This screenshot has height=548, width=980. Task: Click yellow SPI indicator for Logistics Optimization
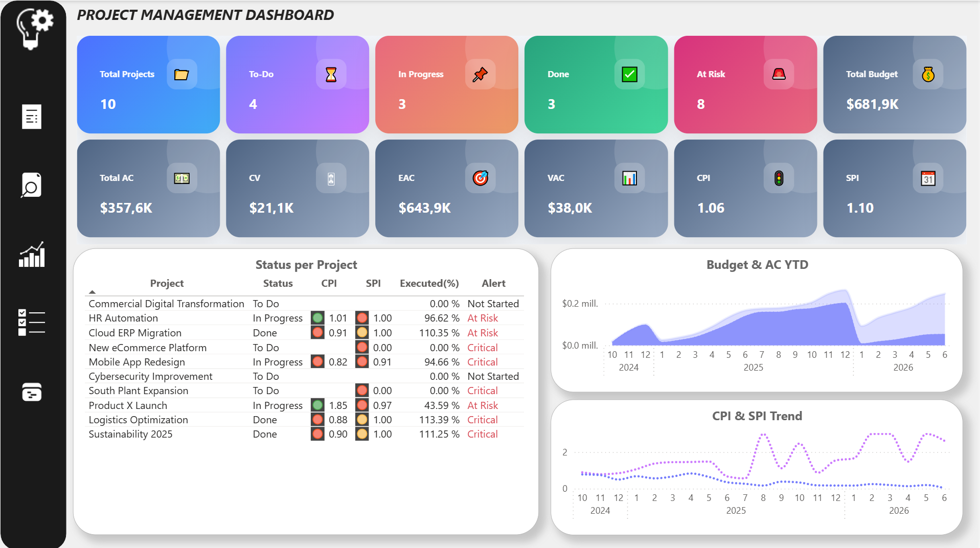click(x=362, y=420)
